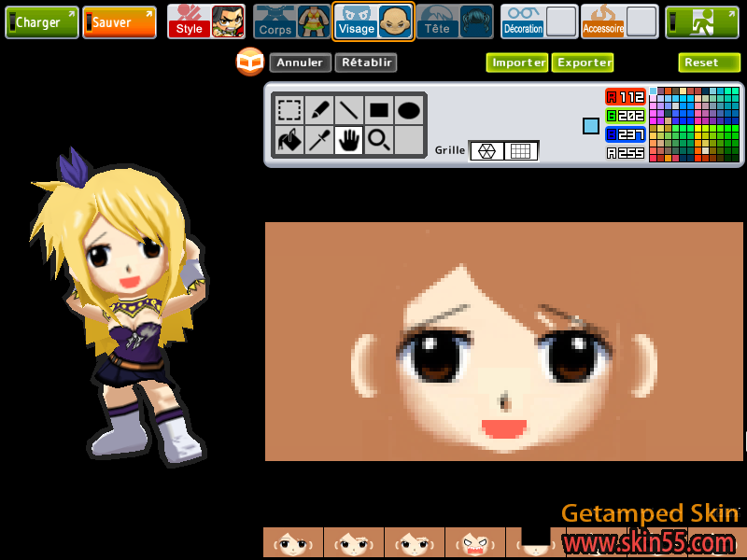Open the orange book help icon
Screen dimensions: 747x560
[x=249, y=62]
